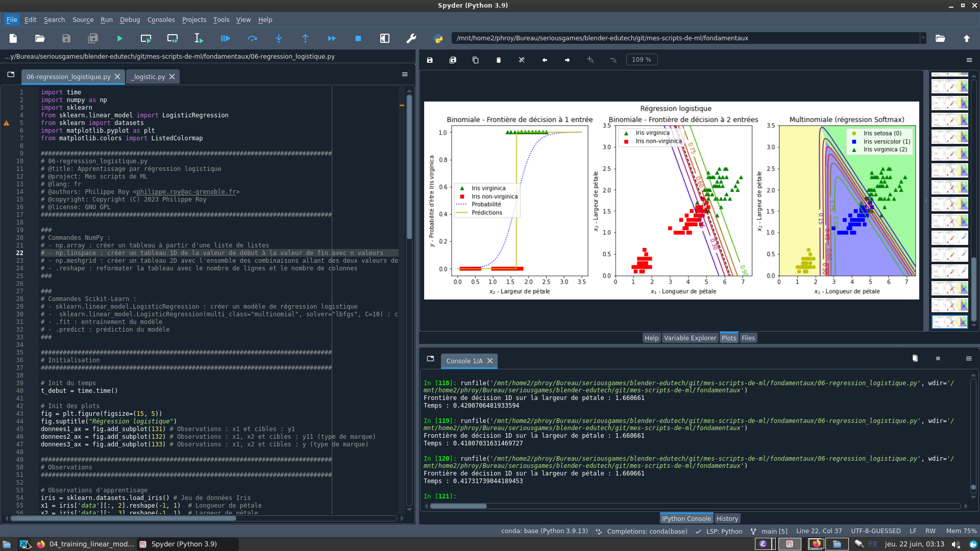Open the editor pane options menu

coord(405,74)
